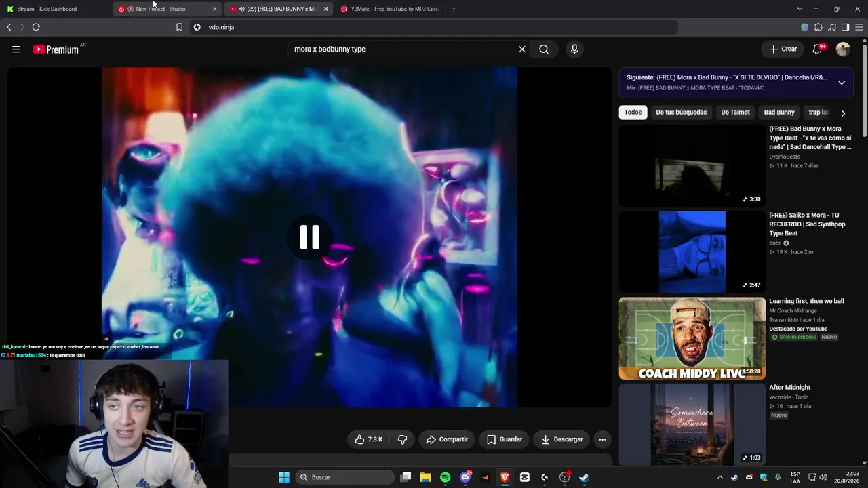Click the taskbar Buscar search box
Screen dimensions: 868x488
(x=346, y=477)
